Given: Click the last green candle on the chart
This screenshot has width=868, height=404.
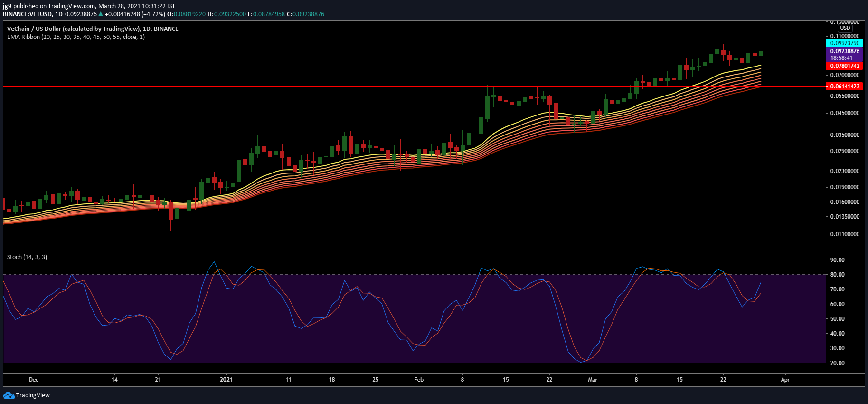Looking at the screenshot, I should [x=761, y=53].
